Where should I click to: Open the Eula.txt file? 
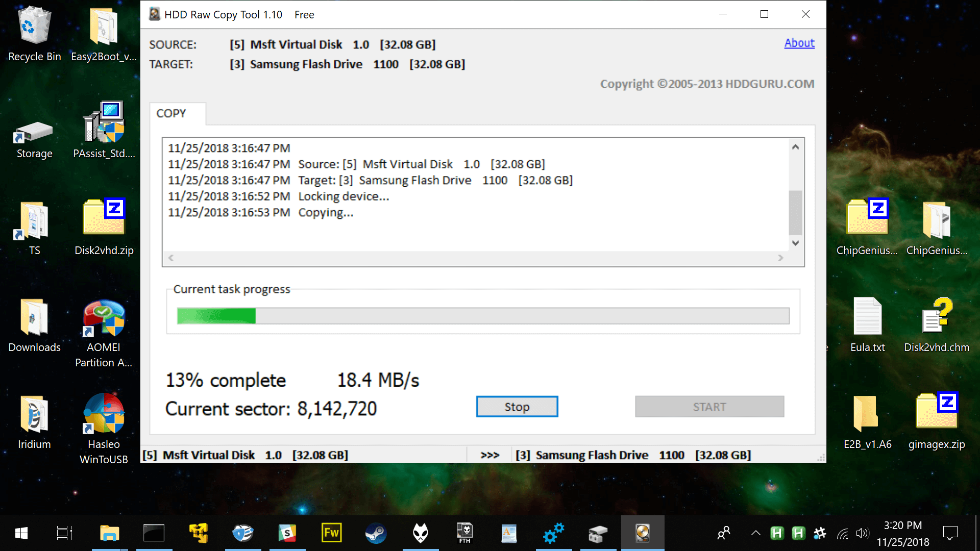pos(867,325)
